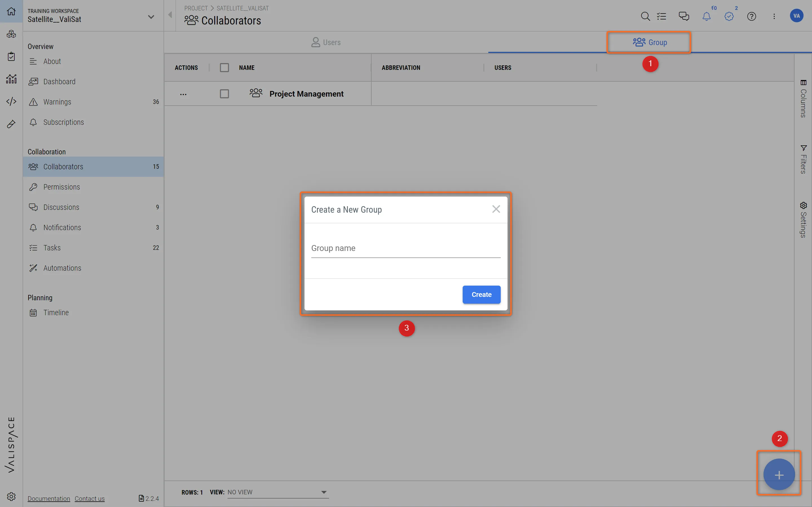Switch to the Users tab
This screenshot has height=507, width=812.
pyautogui.click(x=326, y=42)
